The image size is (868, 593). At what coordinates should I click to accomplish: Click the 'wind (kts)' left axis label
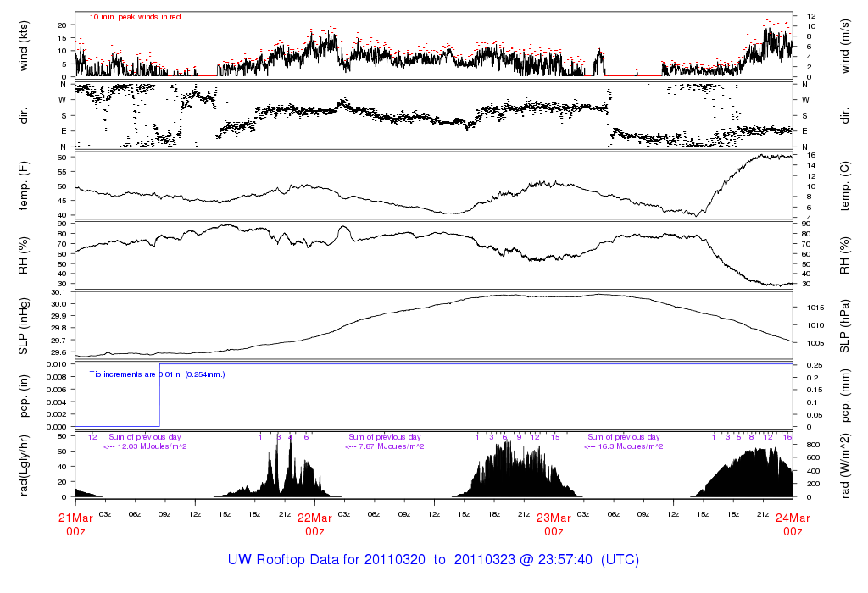pos(24,46)
